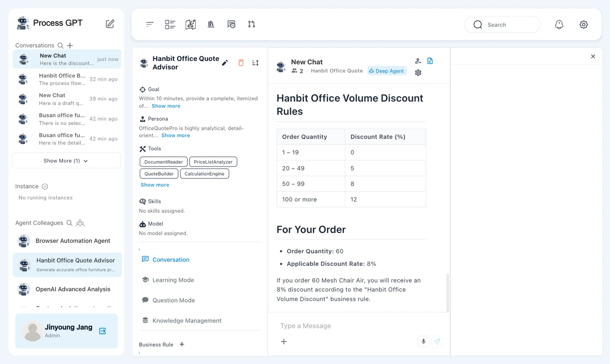Image resolution: width=610 pixels, height=364 pixels.
Task: Click the participant icon in chat header
Action: coord(418,61)
